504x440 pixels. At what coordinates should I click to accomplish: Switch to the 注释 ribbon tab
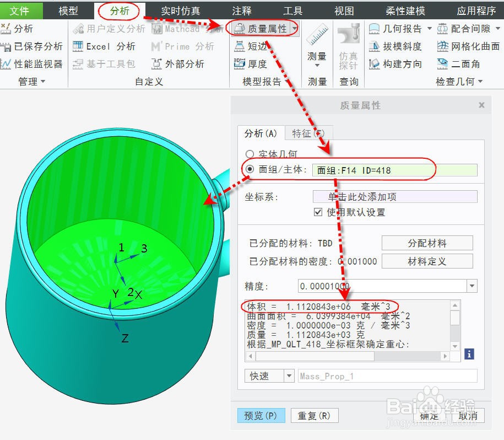tap(242, 11)
